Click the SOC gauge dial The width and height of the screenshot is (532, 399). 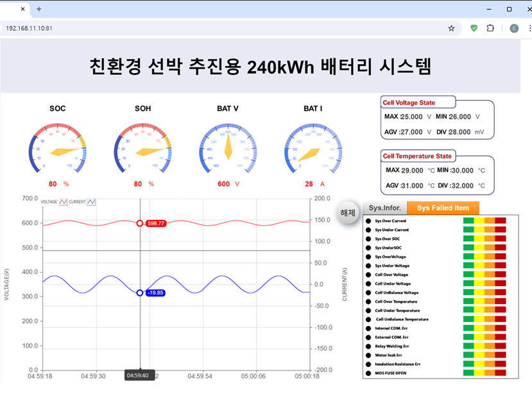[x=58, y=148]
